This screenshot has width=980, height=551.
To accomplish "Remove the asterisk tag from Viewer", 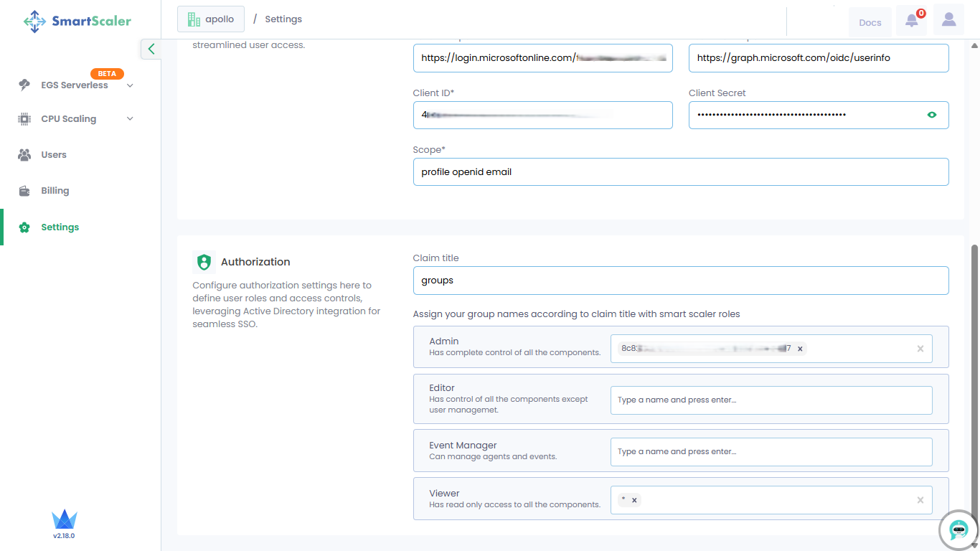I will tap(634, 500).
